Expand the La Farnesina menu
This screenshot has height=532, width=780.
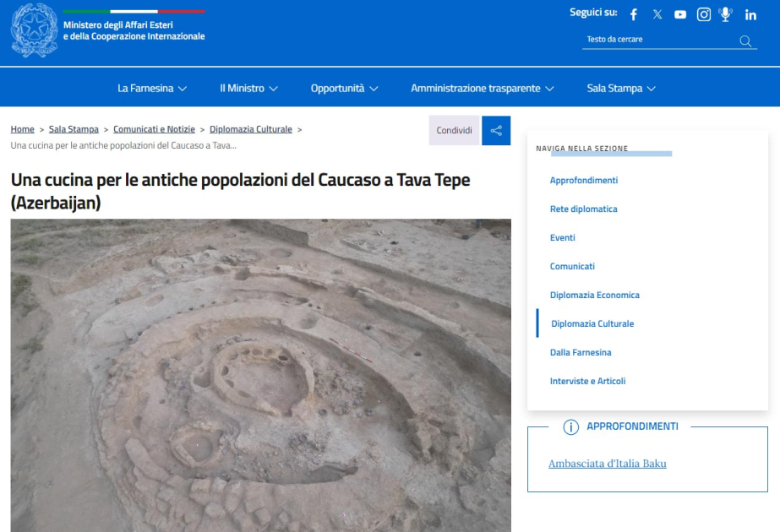[x=152, y=88]
